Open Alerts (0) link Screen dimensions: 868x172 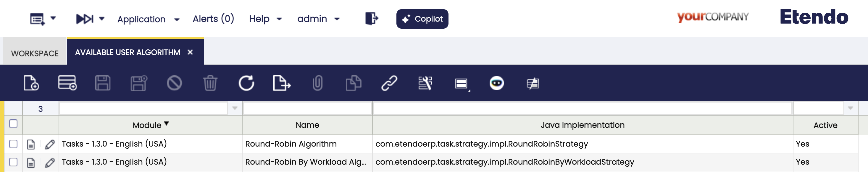213,19
